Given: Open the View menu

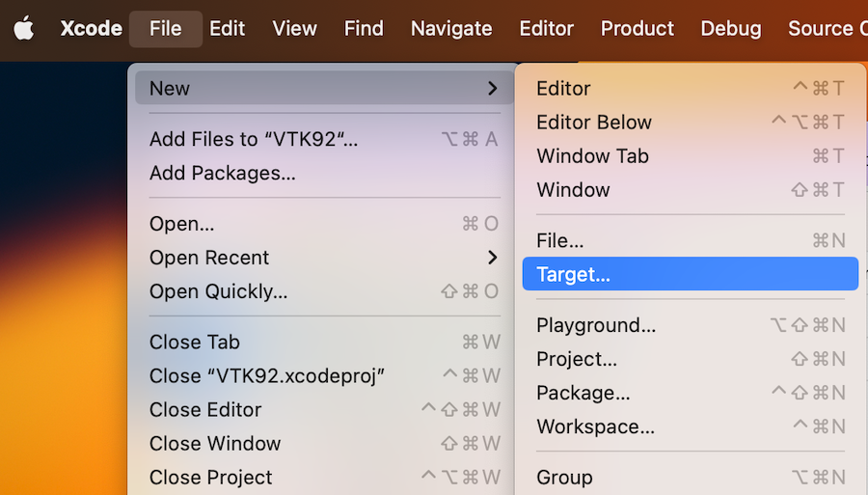Looking at the screenshot, I should coord(294,29).
